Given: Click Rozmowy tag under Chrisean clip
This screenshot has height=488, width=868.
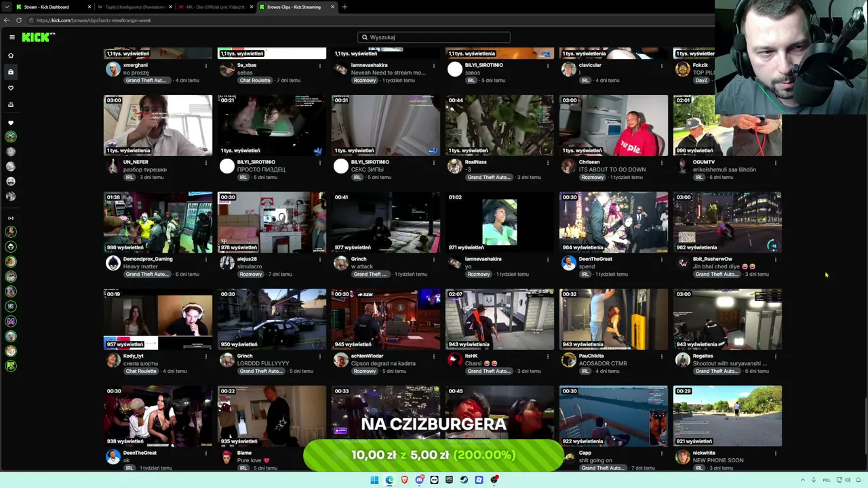Looking at the screenshot, I should coord(592,177).
